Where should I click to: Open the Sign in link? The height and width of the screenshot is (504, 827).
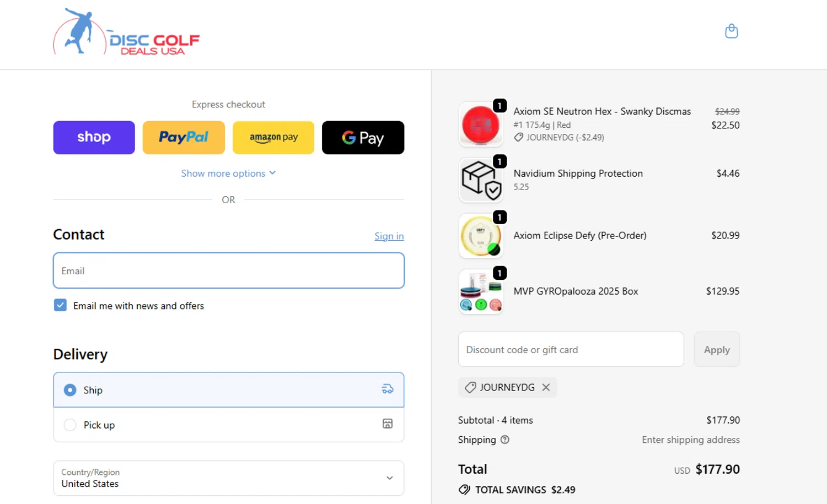[x=389, y=236]
